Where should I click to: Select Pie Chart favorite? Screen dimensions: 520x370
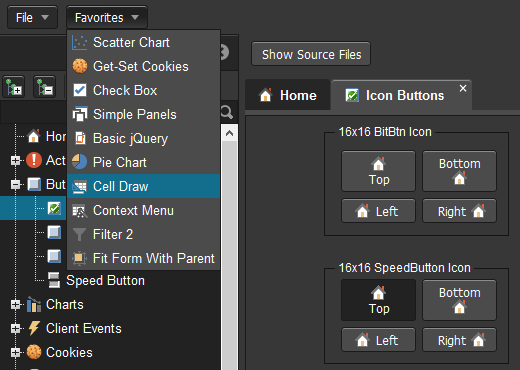point(143,162)
